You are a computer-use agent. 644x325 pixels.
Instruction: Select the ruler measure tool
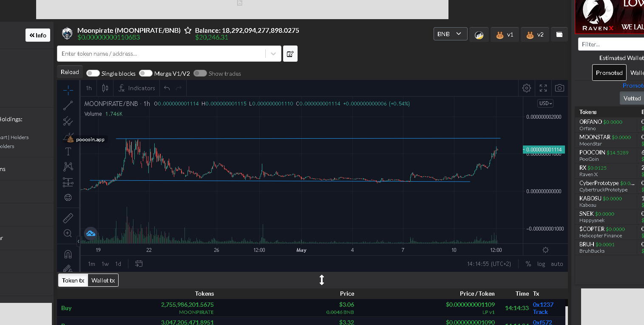click(x=68, y=218)
